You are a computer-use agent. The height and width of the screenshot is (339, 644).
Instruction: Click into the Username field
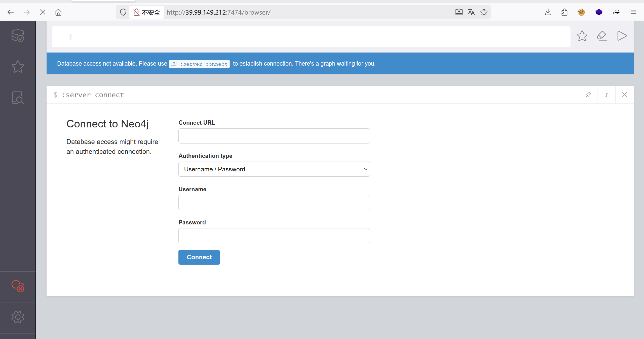tap(274, 203)
